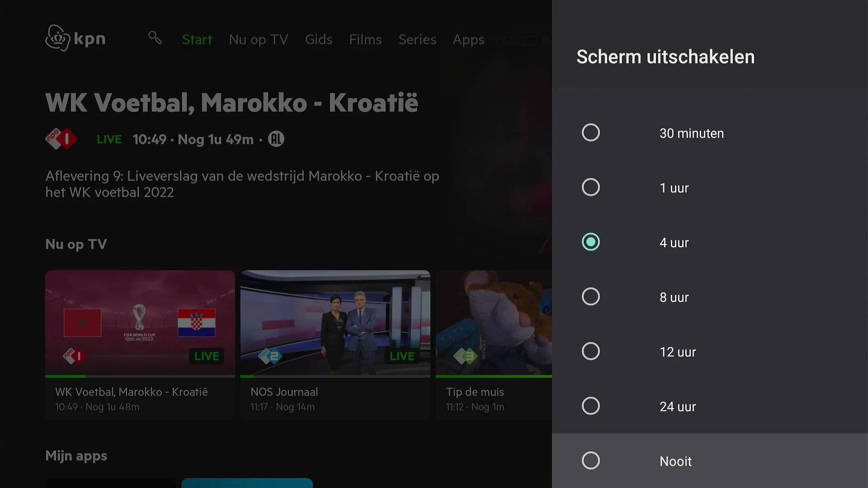The width and height of the screenshot is (868, 488).
Task: Click NPO 3 logo on Tip de muis
Action: point(465,356)
